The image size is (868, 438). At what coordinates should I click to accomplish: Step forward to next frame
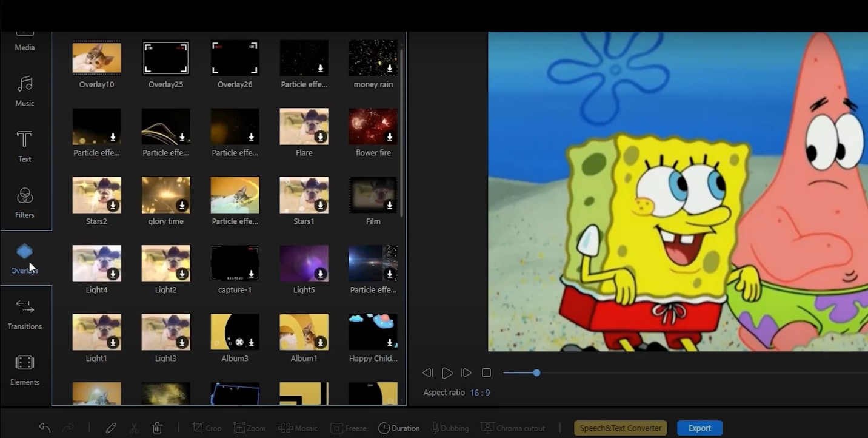(466, 372)
